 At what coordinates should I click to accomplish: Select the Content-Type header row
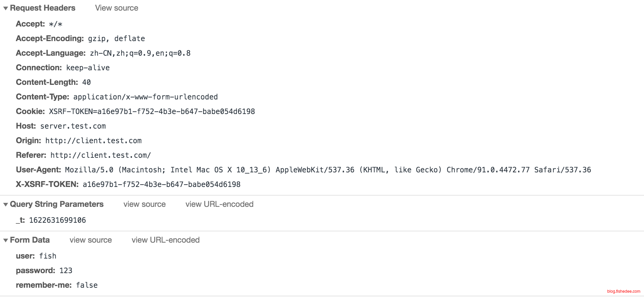click(x=117, y=97)
